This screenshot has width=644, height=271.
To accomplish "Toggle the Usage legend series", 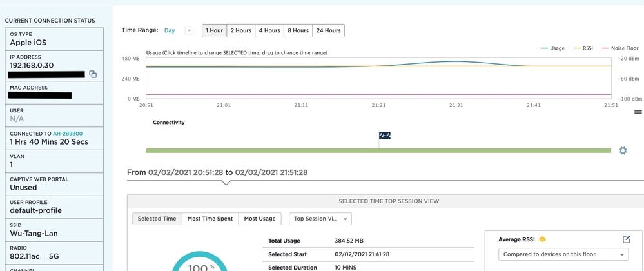I will point(552,48).
